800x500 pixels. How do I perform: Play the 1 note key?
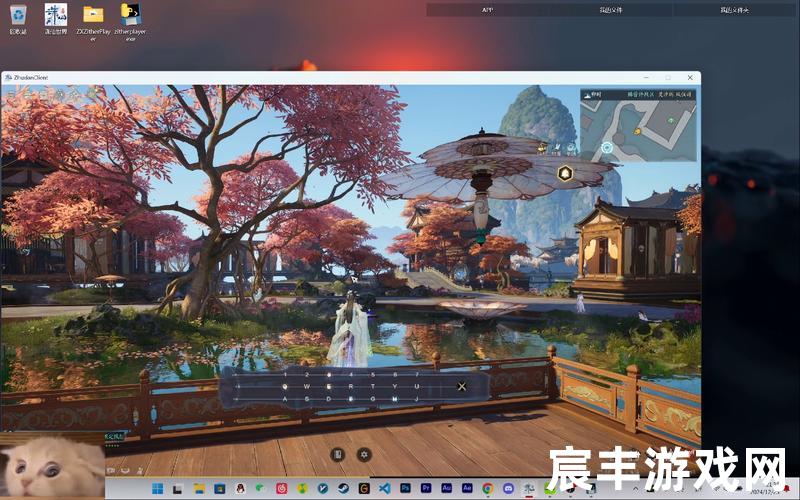[285, 374]
